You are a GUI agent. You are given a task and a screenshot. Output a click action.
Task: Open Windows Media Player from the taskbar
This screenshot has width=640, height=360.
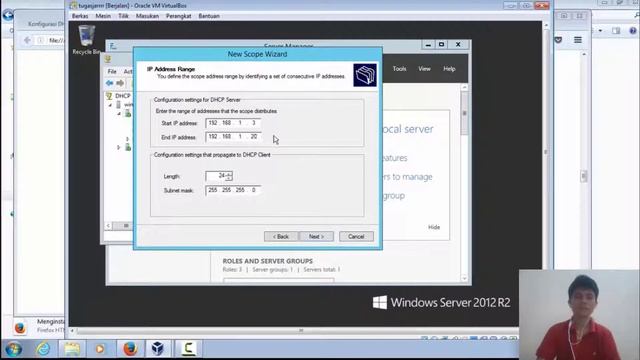(100, 349)
